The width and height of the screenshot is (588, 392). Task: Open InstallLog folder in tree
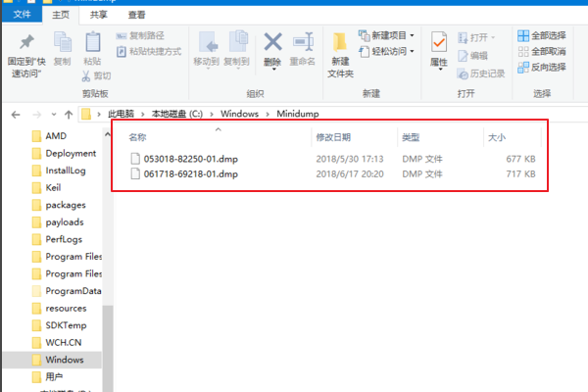[66, 171]
